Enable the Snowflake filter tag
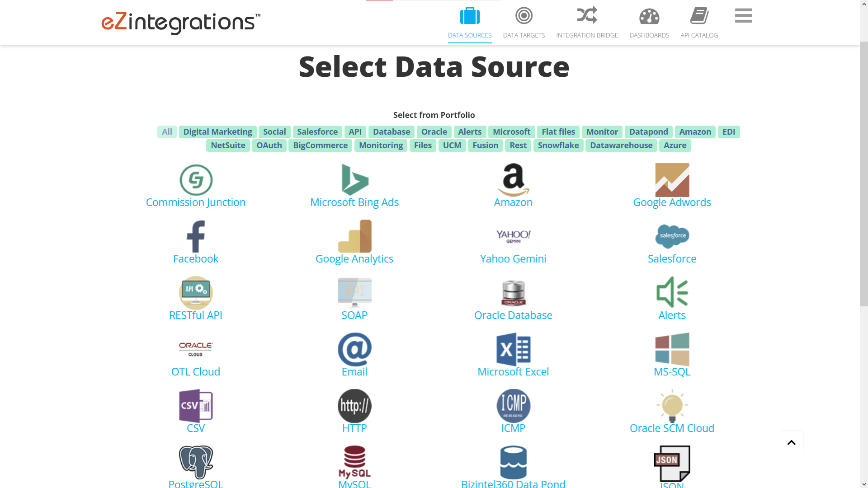This screenshot has height=488, width=868. coord(558,145)
